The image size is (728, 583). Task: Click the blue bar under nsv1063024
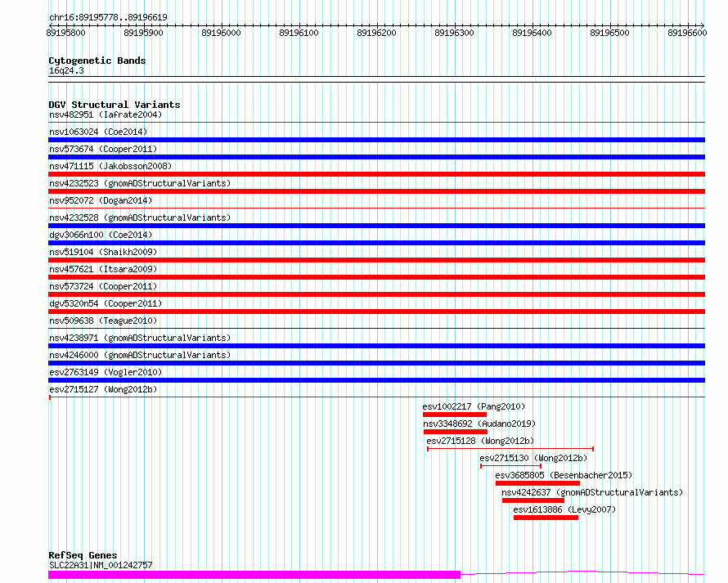tap(376, 140)
